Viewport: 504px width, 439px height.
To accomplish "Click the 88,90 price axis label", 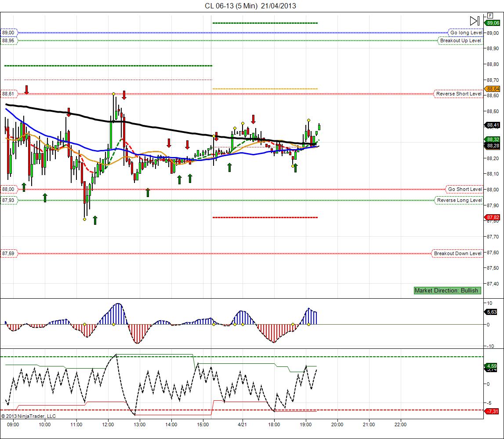I will (493, 48).
